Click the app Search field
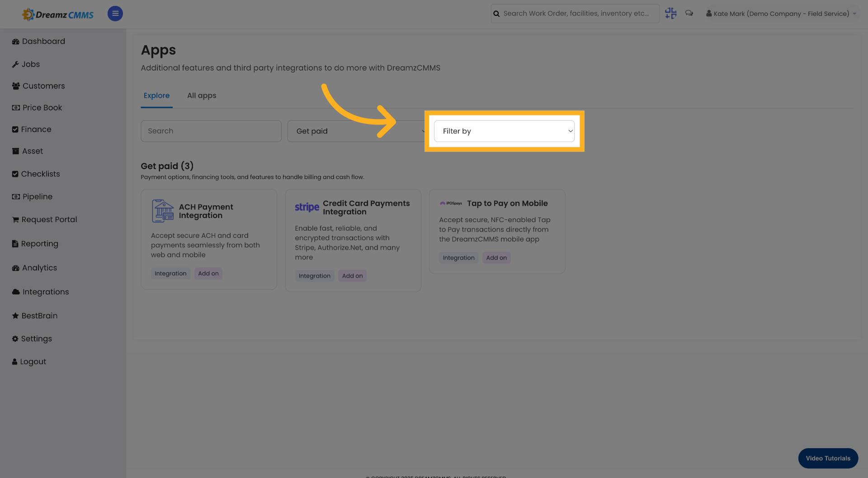 coord(211,131)
